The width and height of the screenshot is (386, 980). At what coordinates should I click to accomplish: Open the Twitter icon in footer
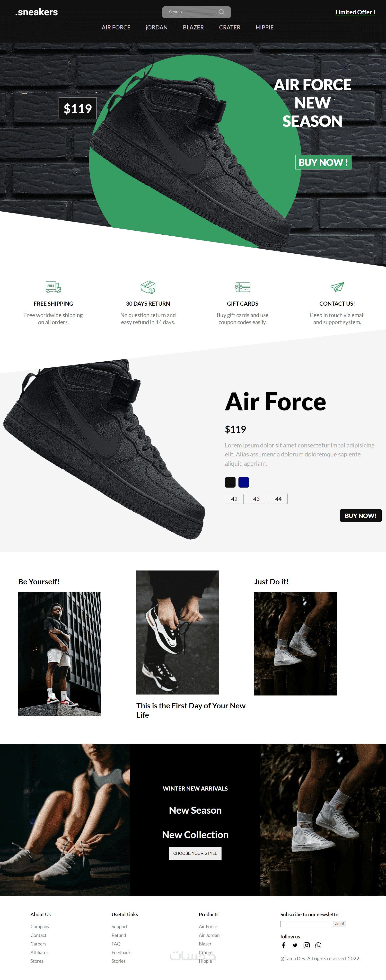295,945
